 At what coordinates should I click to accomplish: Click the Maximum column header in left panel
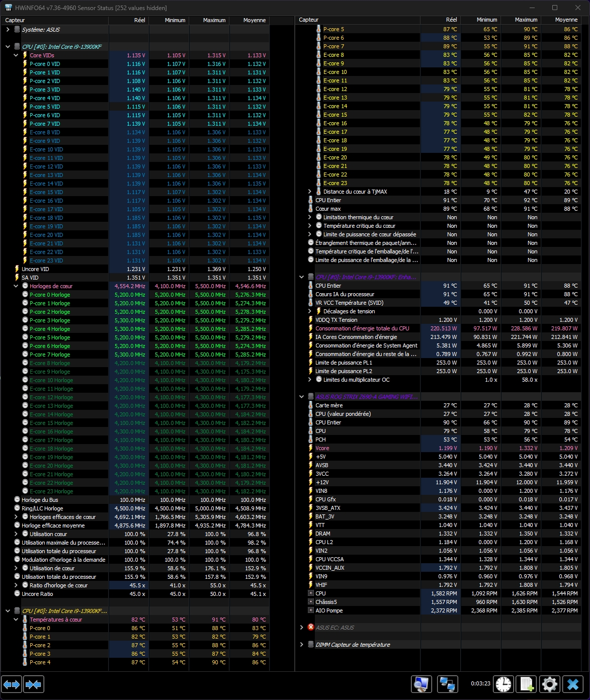click(x=214, y=20)
